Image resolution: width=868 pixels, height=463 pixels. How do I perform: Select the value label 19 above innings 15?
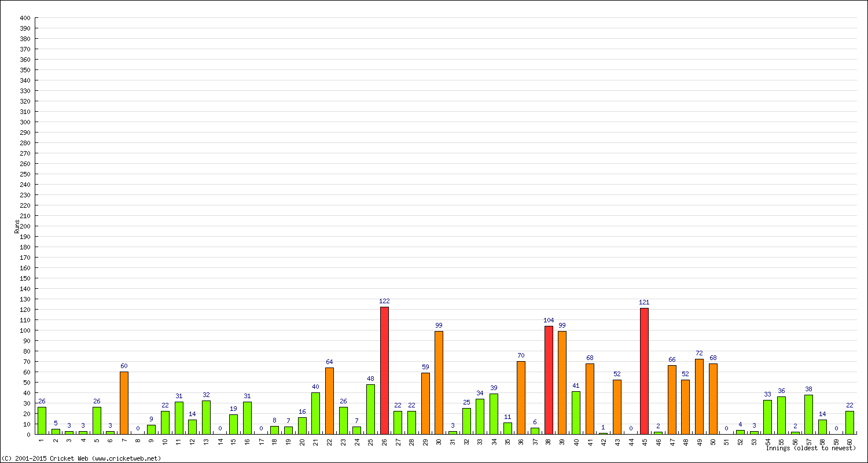[233, 409]
